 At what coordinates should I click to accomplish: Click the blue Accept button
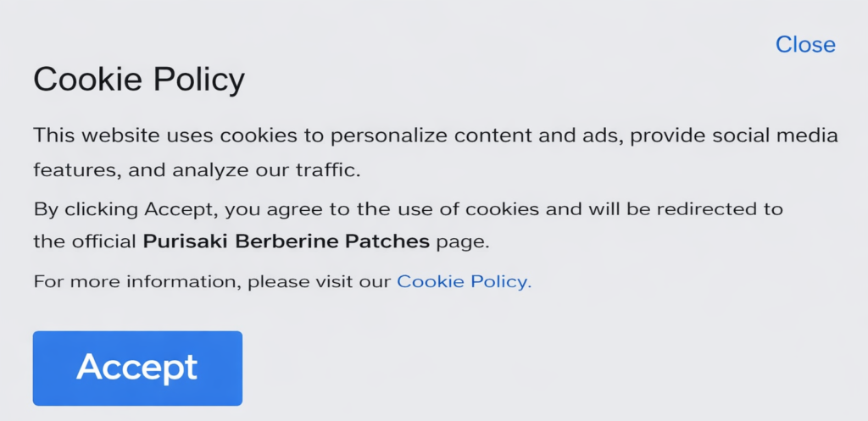[x=137, y=368]
